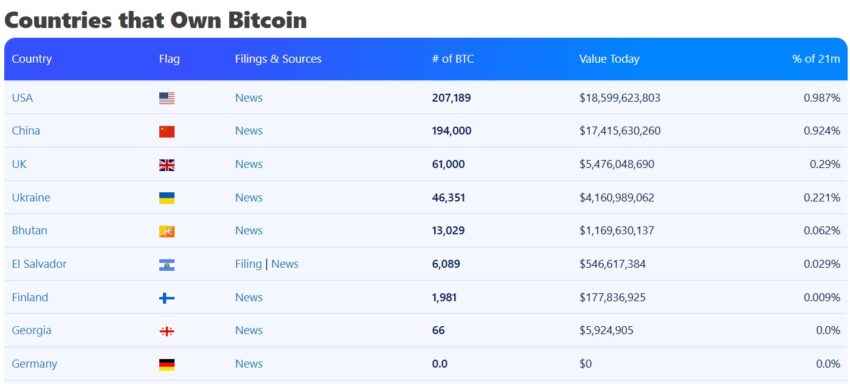Open the Bhutan country link
The image size is (850, 384).
coord(29,231)
